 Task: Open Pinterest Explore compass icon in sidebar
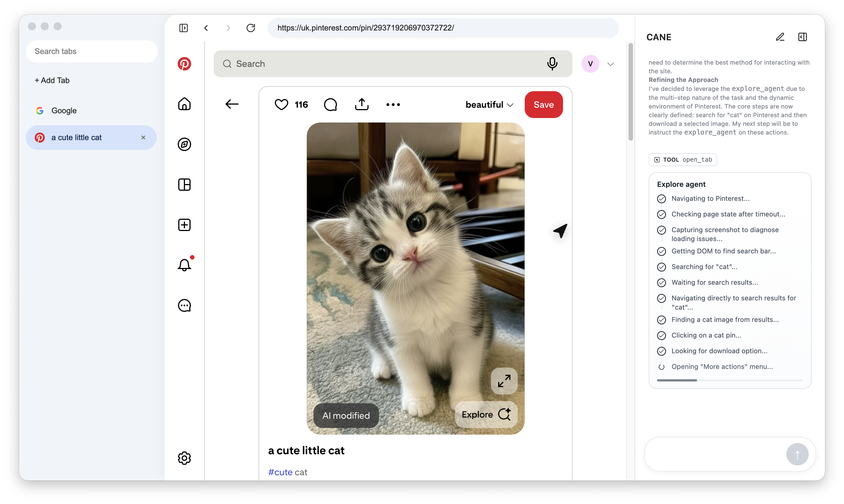coord(184,144)
